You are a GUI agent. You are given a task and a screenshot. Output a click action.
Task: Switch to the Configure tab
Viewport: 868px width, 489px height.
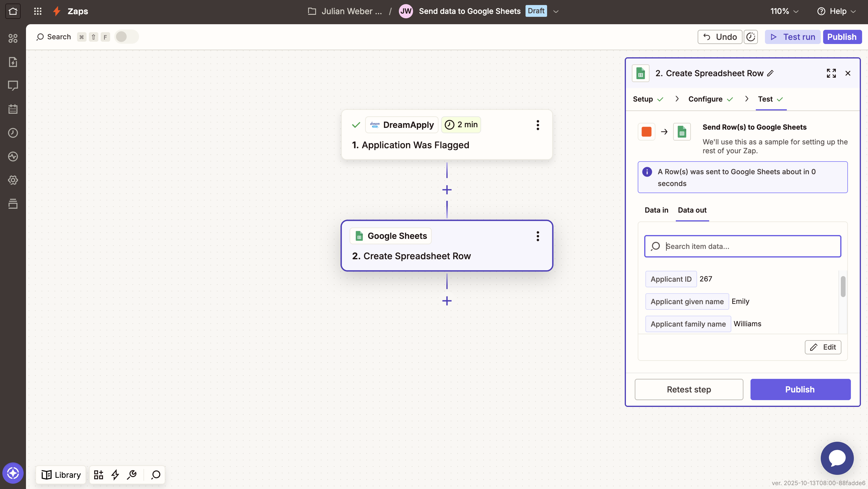(711, 99)
